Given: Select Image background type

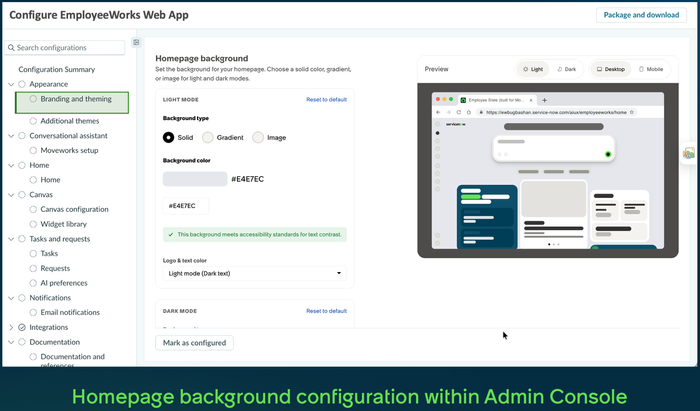Looking at the screenshot, I should pyautogui.click(x=258, y=137).
